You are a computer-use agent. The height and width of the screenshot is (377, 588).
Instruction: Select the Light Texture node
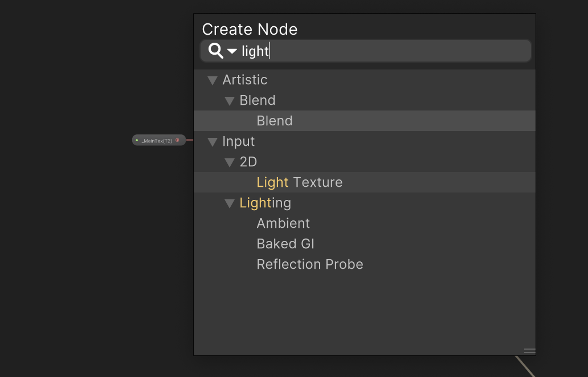(300, 182)
